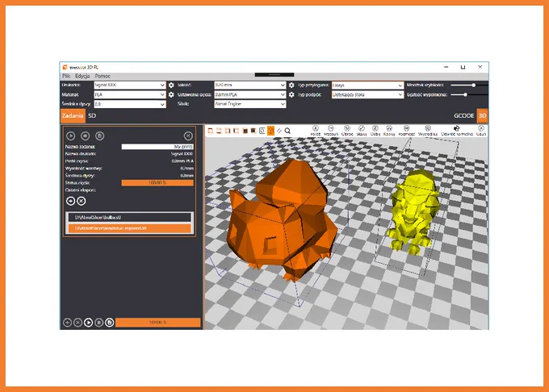Click the Rozmieść arrange tool

click(406, 131)
